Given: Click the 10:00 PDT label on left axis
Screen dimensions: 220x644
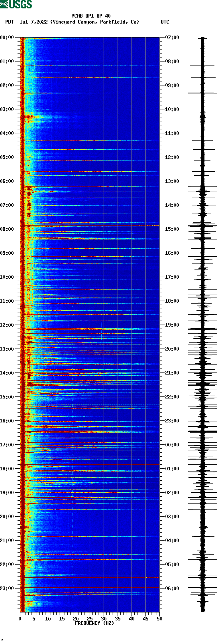Looking at the screenshot, I should point(7,277).
